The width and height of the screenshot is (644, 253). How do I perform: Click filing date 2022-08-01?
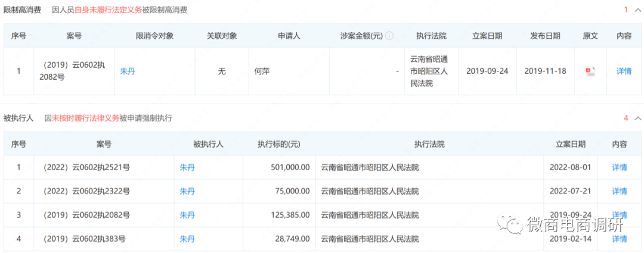571,167
